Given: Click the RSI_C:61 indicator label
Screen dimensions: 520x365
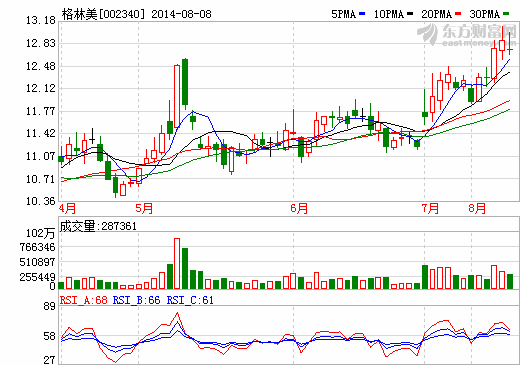Looking at the screenshot, I should tap(190, 300).
